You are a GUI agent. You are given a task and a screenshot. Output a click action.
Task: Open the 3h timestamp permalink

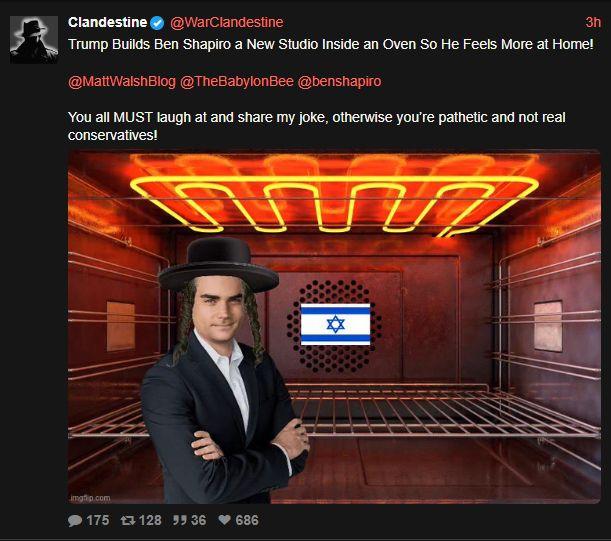pos(593,23)
